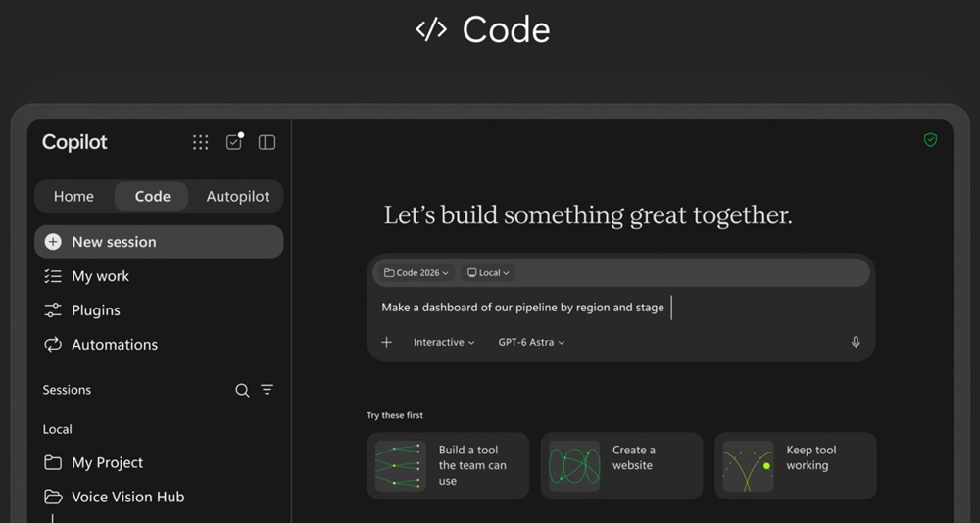This screenshot has height=523, width=980.
Task: Click the Plugins sliders icon
Action: pos(53,310)
